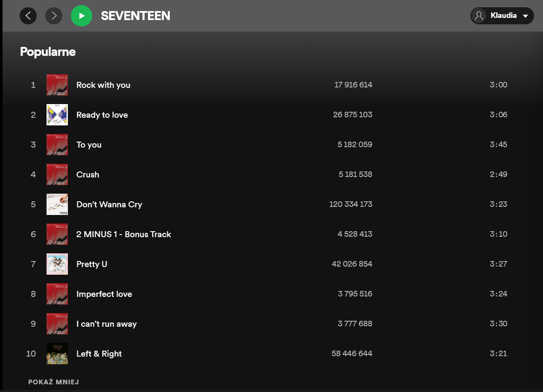The image size is (543, 392).
Task: Click the play count 120 334 173
Action: [351, 204]
